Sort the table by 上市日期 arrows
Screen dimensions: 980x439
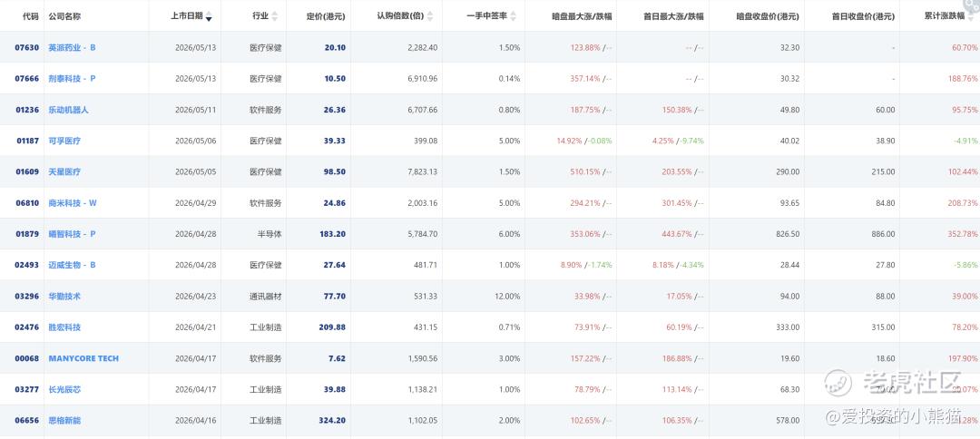pos(209,16)
